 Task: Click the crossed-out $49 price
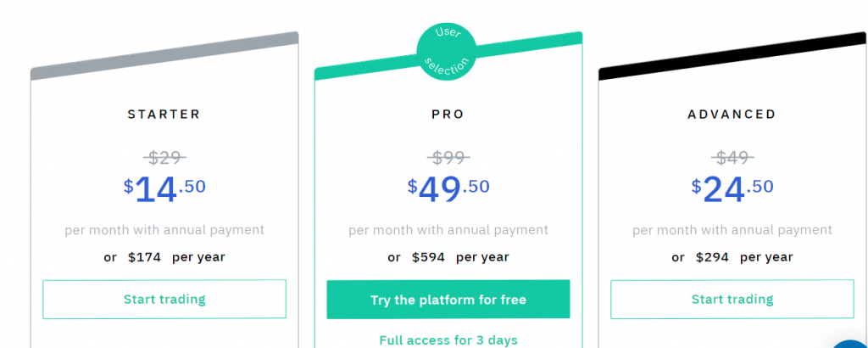pyautogui.click(x=732, y=158)
